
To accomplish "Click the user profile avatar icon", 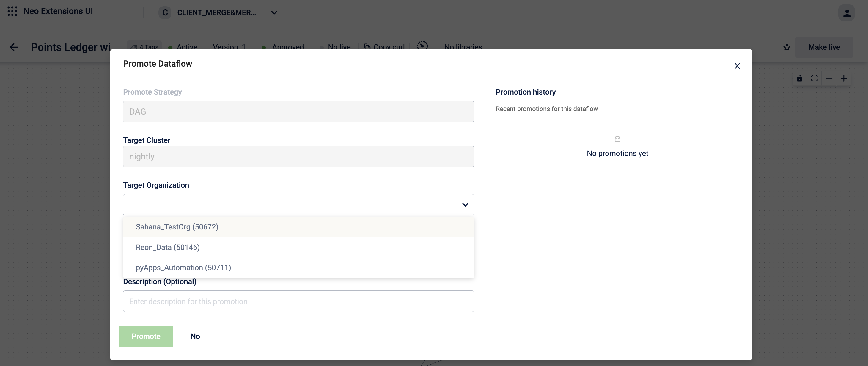I will [x=846, y=13].
